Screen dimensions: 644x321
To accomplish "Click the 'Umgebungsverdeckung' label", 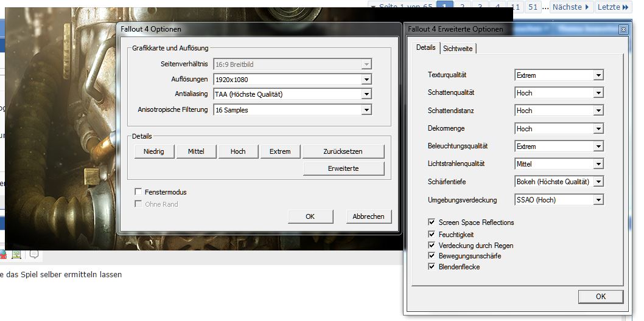I will click(x=462, y=200).
